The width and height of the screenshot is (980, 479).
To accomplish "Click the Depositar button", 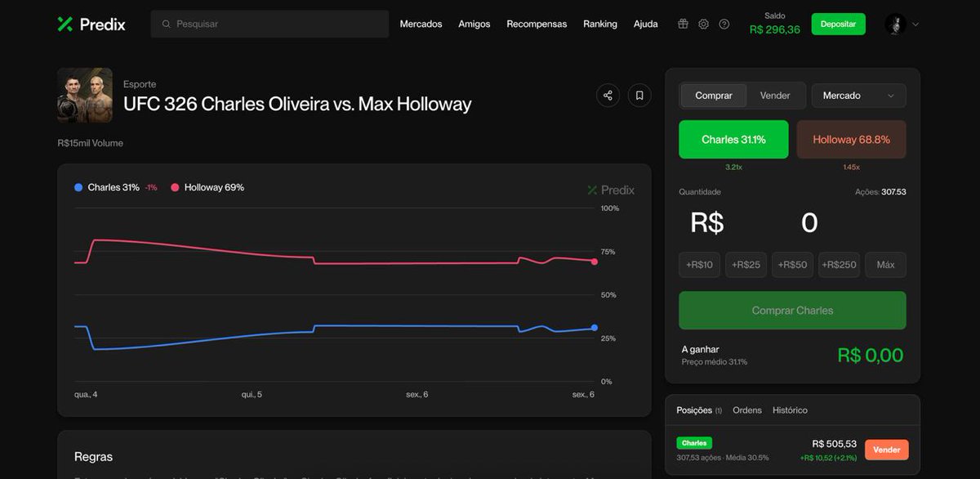I will point(838,24).
